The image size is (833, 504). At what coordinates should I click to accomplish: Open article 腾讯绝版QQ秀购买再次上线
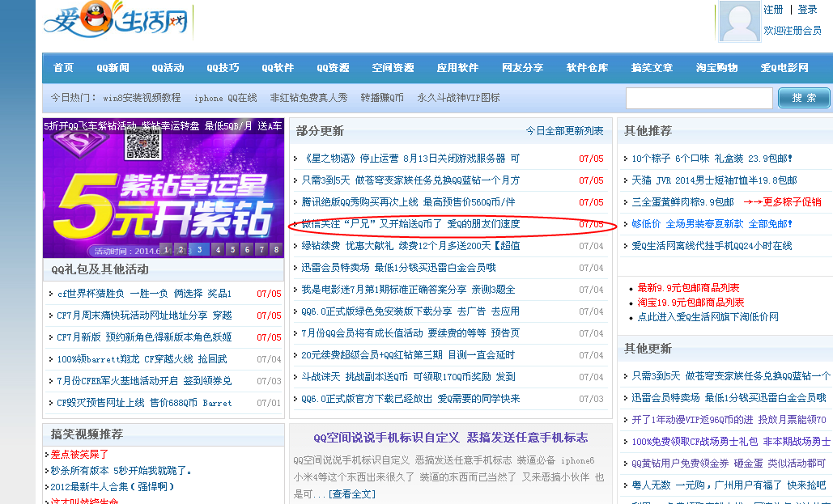click(x=408, y=201)
